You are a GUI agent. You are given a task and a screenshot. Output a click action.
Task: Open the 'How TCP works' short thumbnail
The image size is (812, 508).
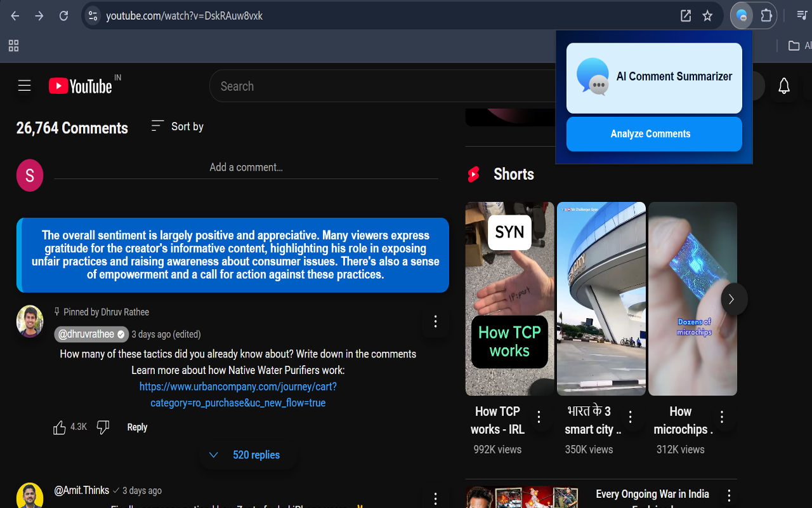[510, 298]
